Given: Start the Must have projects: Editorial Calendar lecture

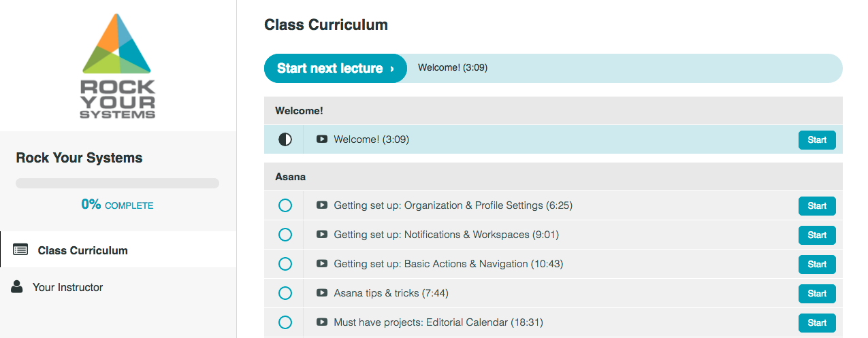Looking at the screenshot, I should tap(817, 322).
